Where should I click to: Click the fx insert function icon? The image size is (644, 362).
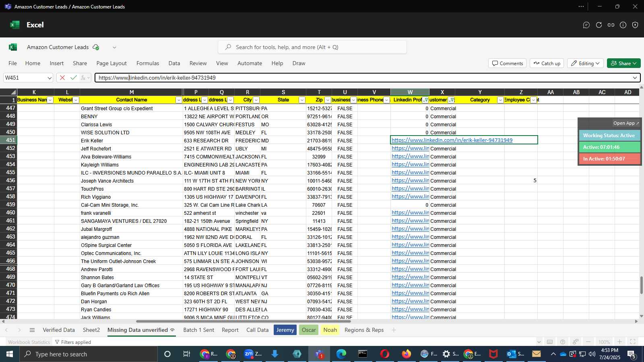coord(83,78)
